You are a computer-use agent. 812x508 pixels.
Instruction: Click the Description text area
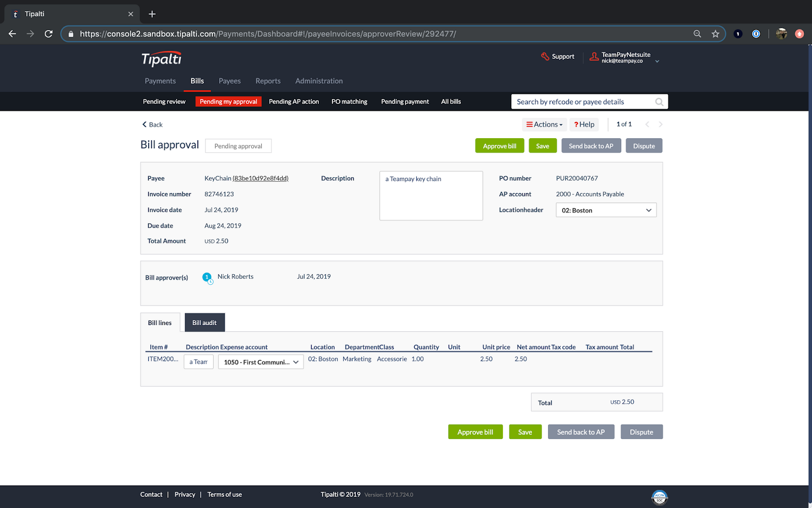[x=431, y=196]
